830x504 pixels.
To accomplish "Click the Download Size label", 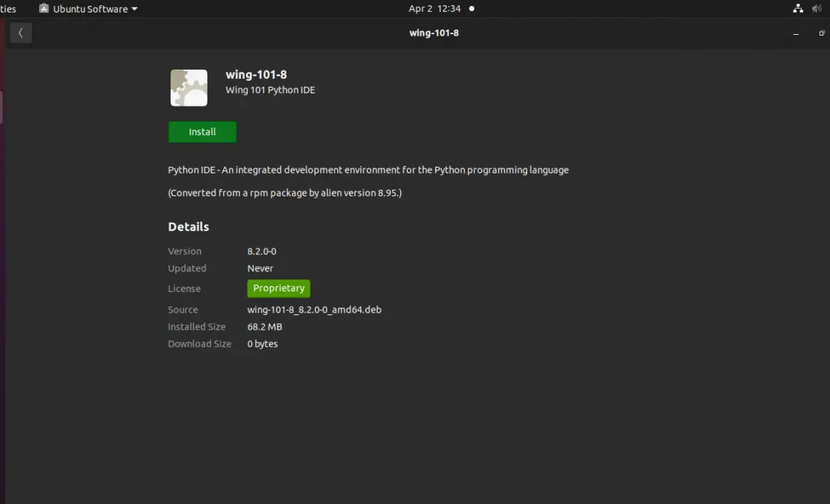I will [199, 344].
